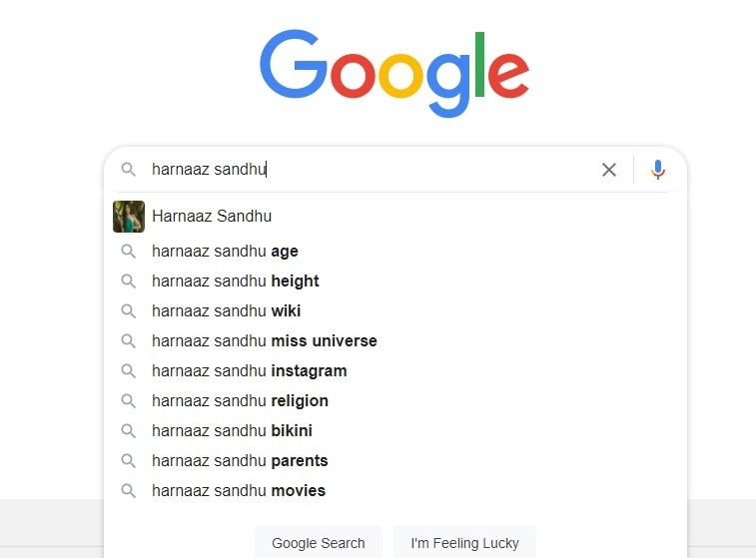The height and width of the screenshot is (558, 756).
Task: Click the microphone voice search icon
Action: (x=657, y=170)
